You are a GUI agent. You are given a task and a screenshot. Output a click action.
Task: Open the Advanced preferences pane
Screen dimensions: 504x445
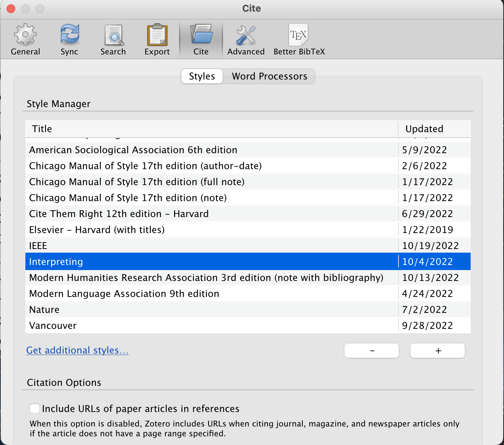pyautogui.click(x=246, y=40)
